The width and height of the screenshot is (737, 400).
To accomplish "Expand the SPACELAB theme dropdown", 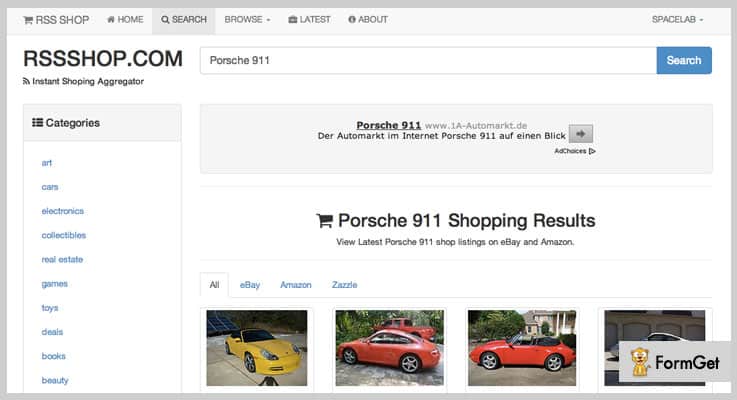I will [677, 20].
